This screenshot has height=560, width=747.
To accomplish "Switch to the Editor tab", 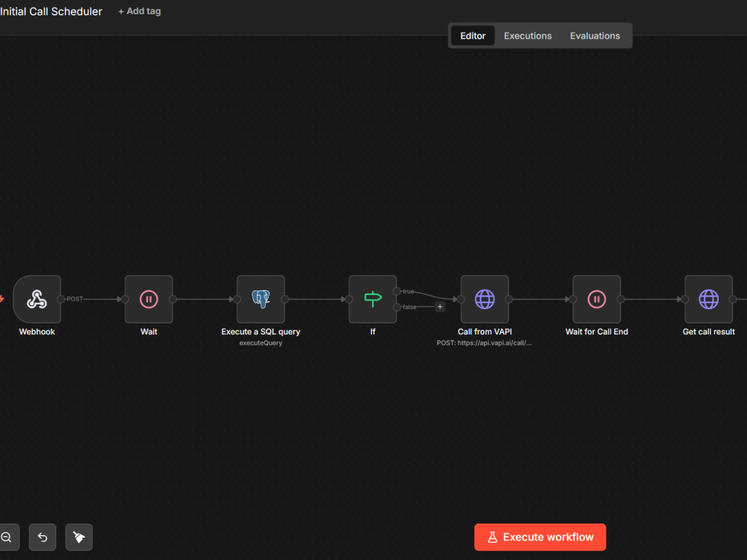I will pos(473,36).
